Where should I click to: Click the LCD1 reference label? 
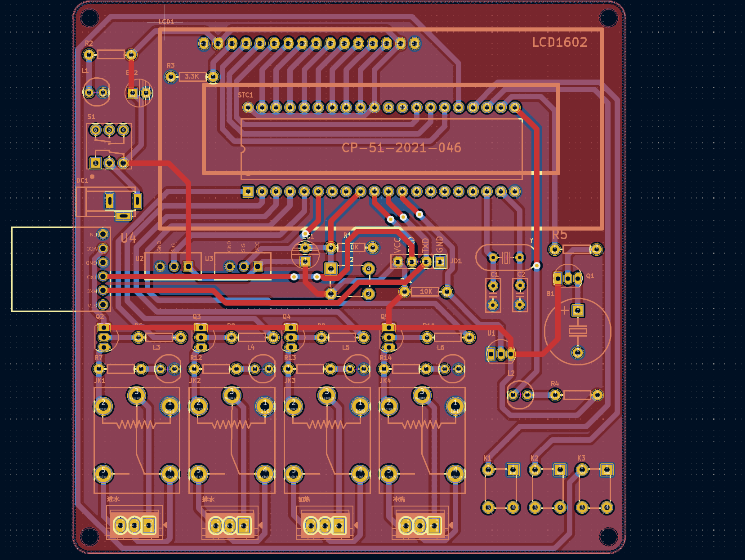click(166, 22)
